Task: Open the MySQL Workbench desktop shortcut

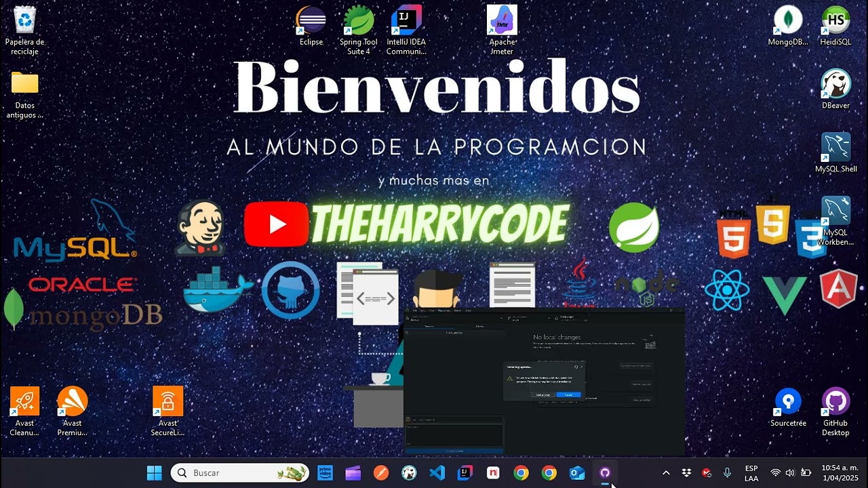Action: 835,221
